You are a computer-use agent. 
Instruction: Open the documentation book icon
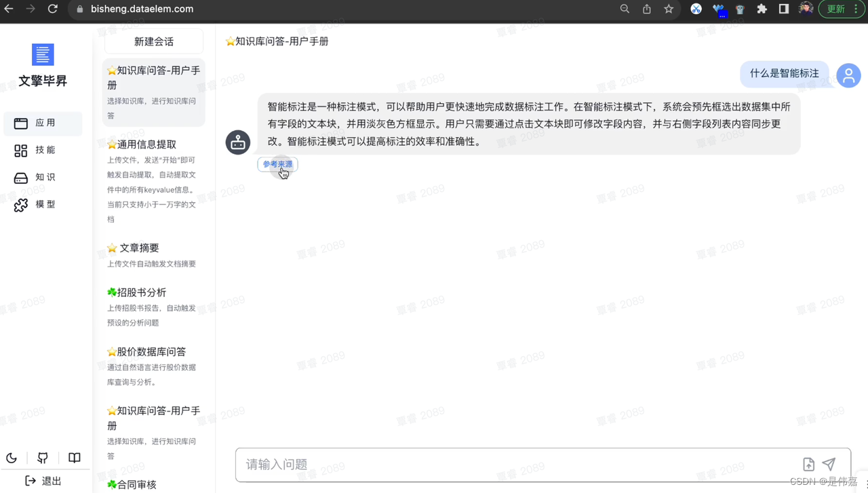(74, 458)
